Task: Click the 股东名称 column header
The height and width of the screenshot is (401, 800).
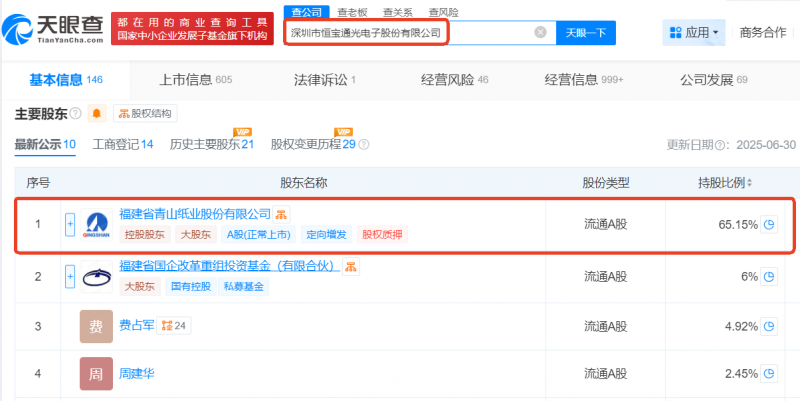Action: tap(303, 183)
